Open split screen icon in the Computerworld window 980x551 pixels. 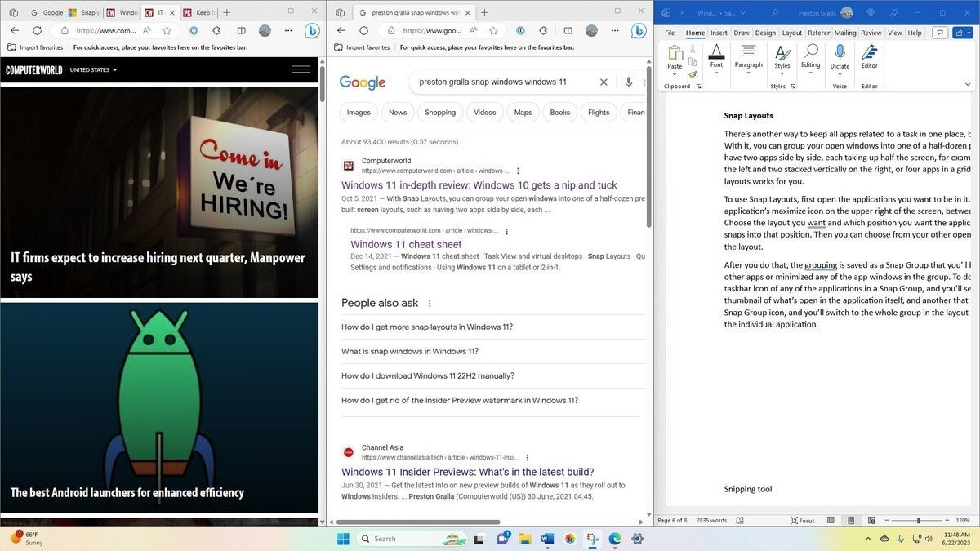241,30
